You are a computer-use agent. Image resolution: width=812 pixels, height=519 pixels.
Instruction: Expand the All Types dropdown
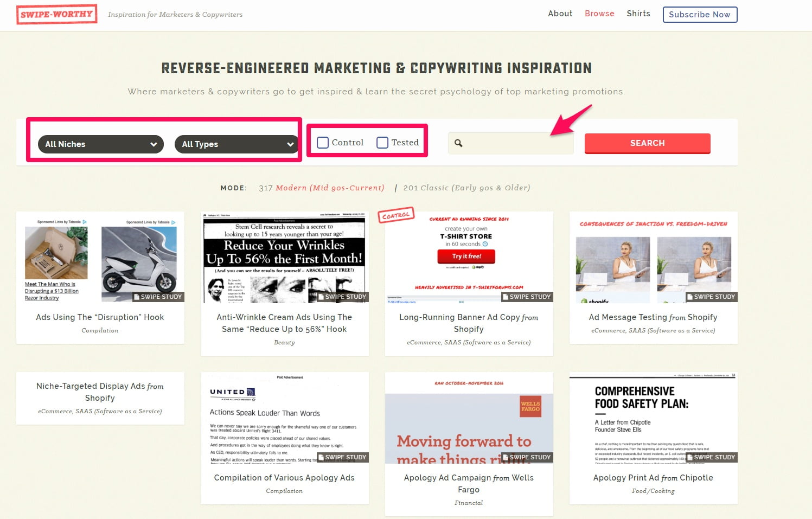pyautogui.click(x=236, y=144)
